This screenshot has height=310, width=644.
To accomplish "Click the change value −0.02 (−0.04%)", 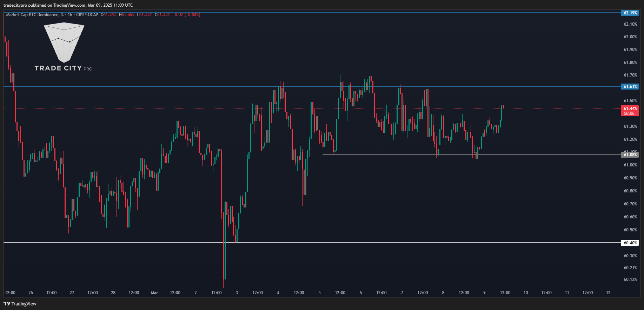I will click(x=186, y=15).
